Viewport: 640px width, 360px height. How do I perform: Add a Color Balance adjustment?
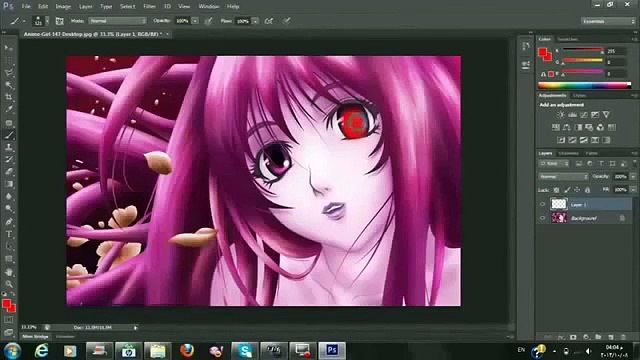tap(567, 128)
